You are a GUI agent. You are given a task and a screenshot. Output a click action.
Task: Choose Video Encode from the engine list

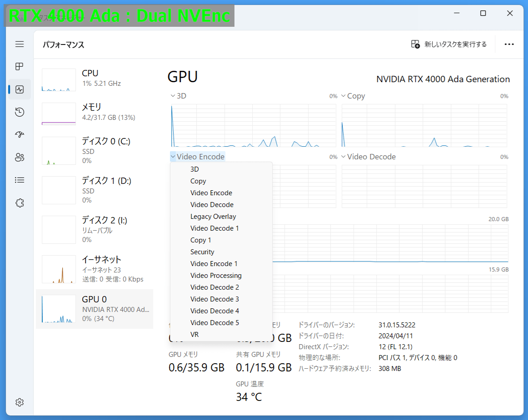[x=221, y=193]
